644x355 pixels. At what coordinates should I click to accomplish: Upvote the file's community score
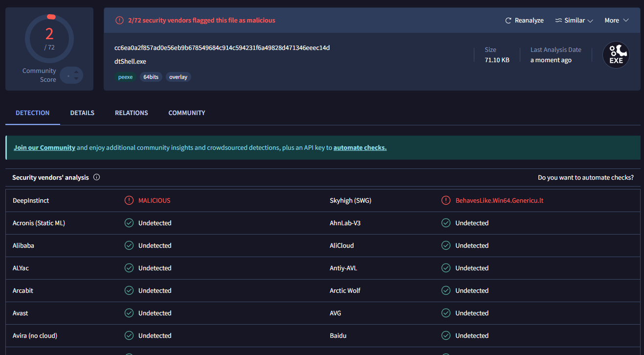[76, 71]
